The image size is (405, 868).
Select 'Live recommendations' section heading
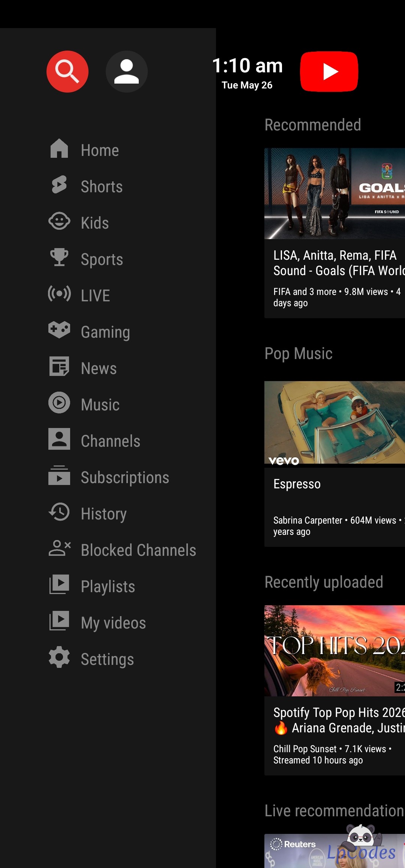(x=334, y=811)
